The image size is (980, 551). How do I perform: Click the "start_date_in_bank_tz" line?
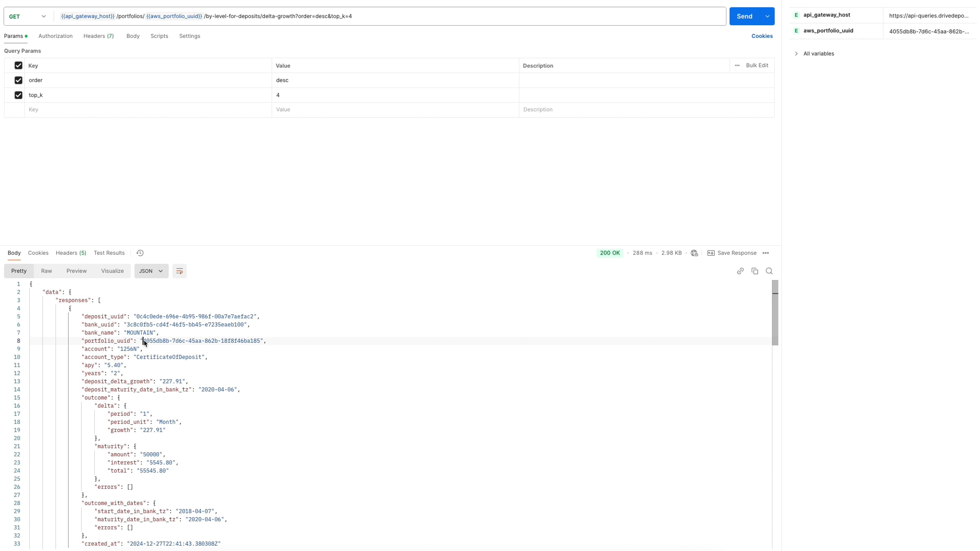(156, 511)
